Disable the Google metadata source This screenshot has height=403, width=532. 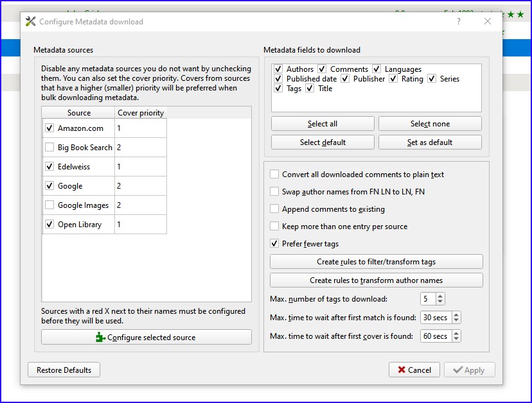(49, 185)
